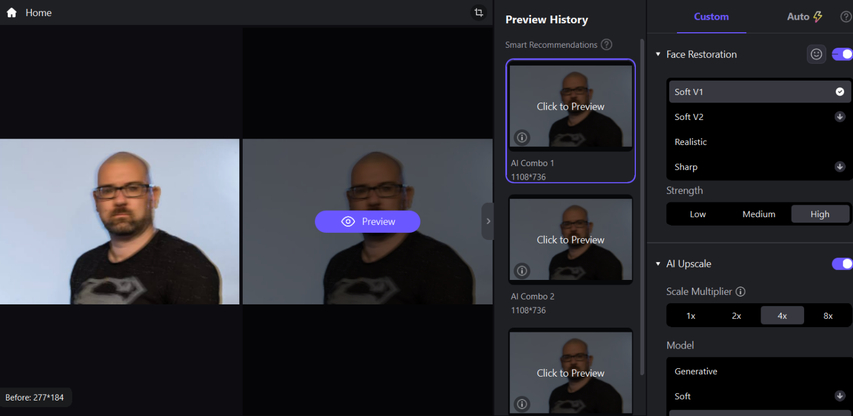Choose 8x scale multiplier
Screen dimensions: 853x416
pyautogui.click(x=828, y=315)
